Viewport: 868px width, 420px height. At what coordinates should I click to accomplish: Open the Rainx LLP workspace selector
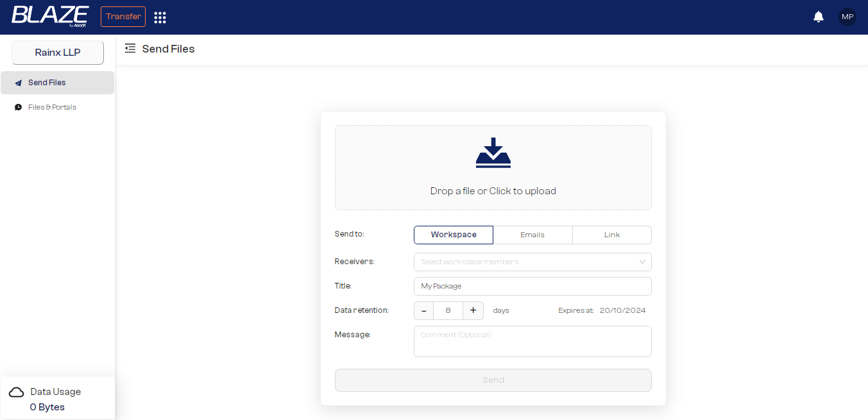[58, 53]
